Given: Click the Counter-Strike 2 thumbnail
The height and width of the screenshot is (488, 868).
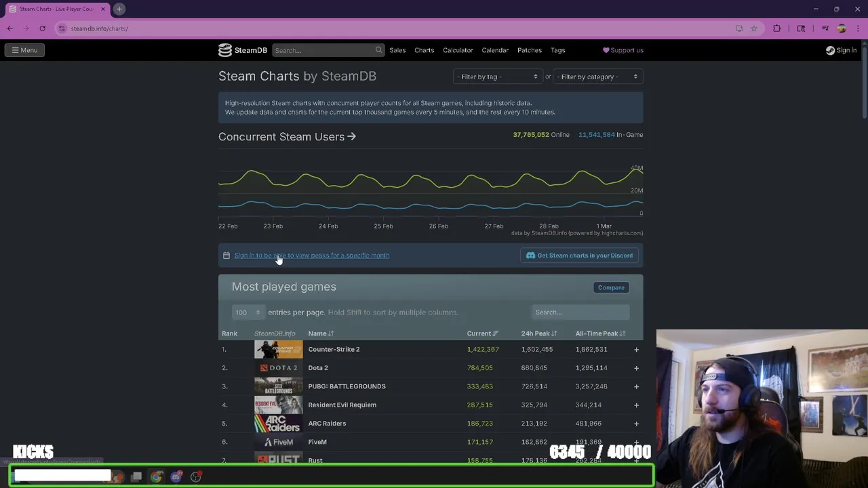Looking at the screenshot, I should click(x=278, y=349).
